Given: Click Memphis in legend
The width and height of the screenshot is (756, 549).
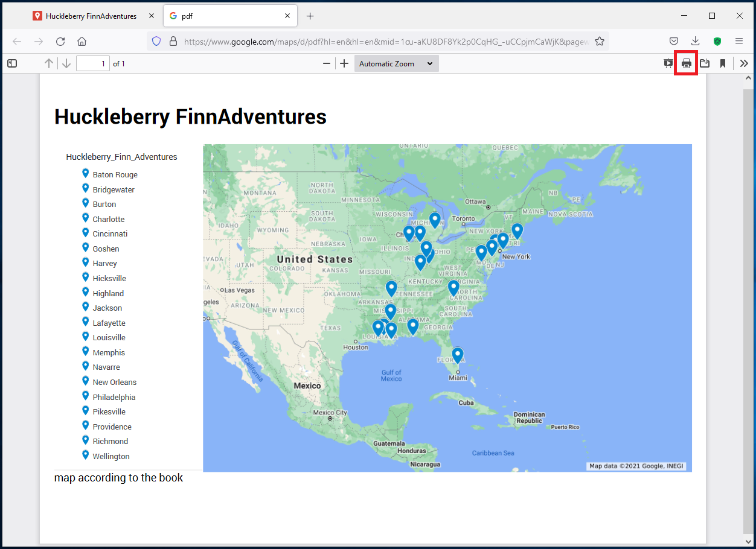Looking at the screenshot, I should [x=109, y=353].
